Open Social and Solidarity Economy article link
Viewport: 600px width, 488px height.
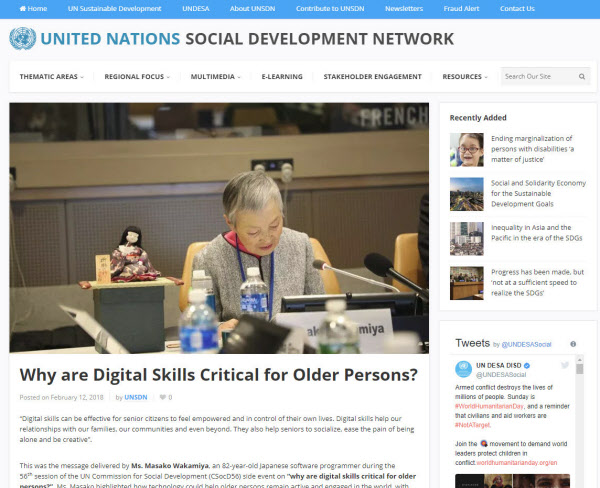point(538,193)
